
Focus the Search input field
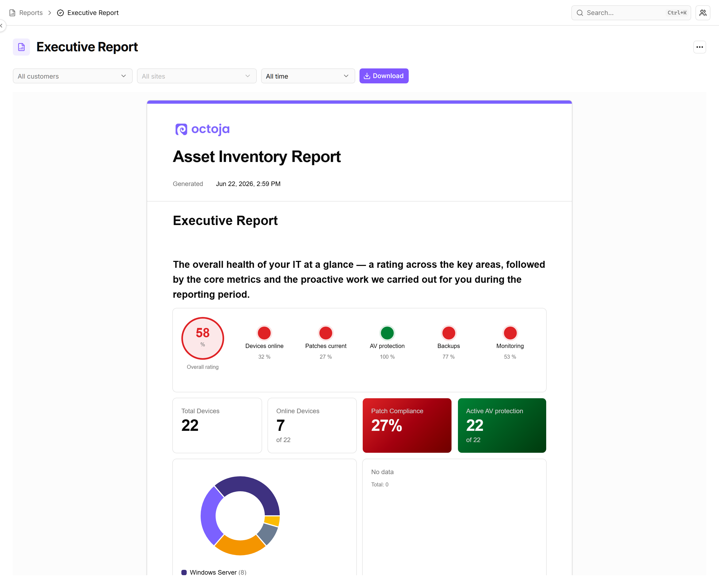coord(631,13)
